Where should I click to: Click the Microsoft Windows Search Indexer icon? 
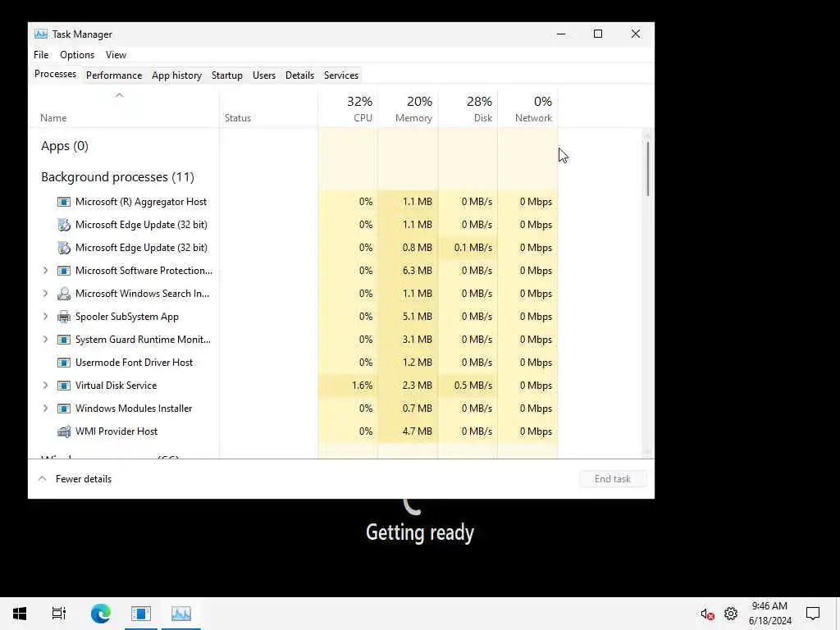coord(64,294)
